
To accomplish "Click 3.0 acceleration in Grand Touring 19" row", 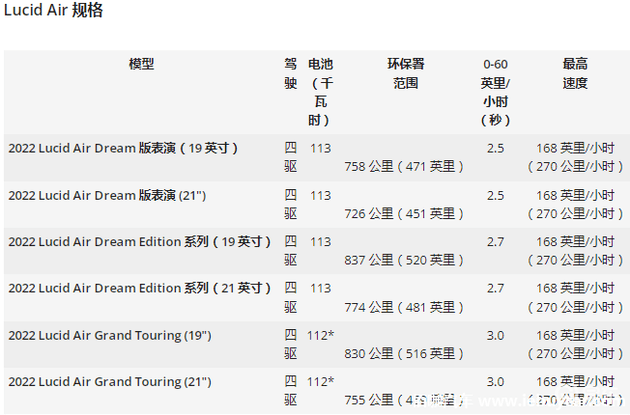I will (495, 335).
